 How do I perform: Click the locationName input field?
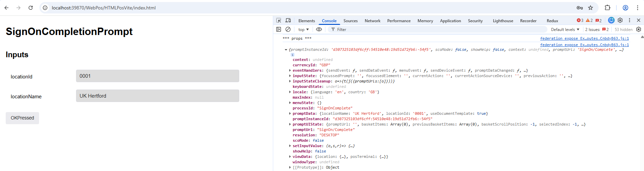point(157,96)
